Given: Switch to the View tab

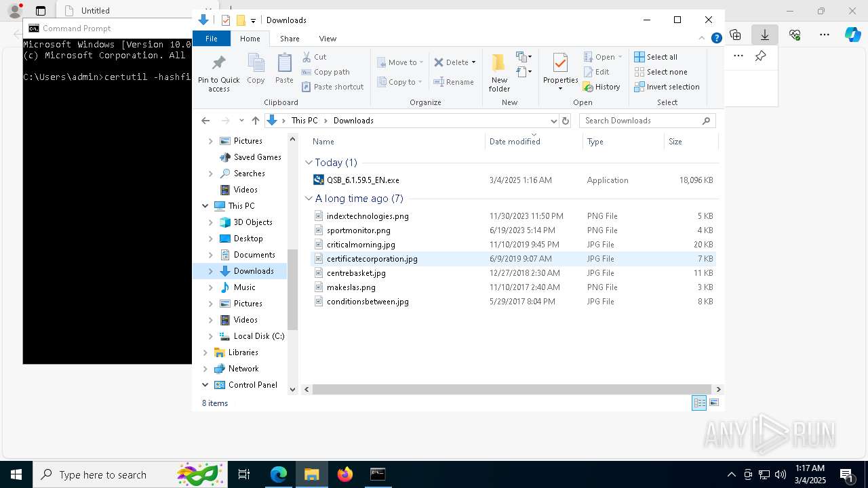Looking at the screenshot, I should (x=328, y=39).
